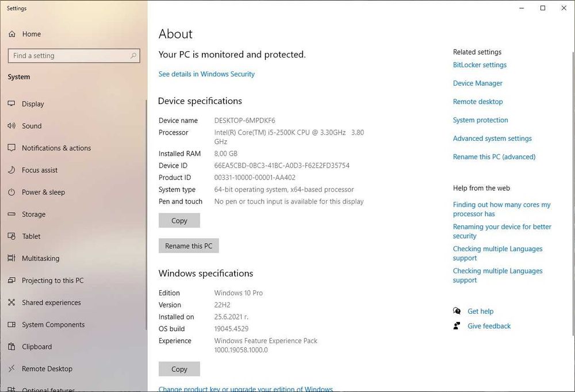The image size is (575, 392).
Task: Open Advanced system settings link
Action: point(492,139)
